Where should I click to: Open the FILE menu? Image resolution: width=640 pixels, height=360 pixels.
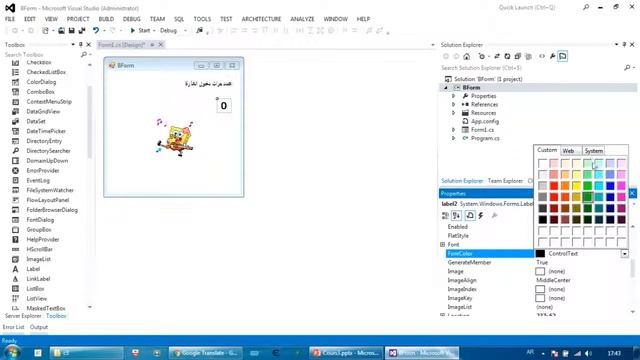tap(10, 19)
